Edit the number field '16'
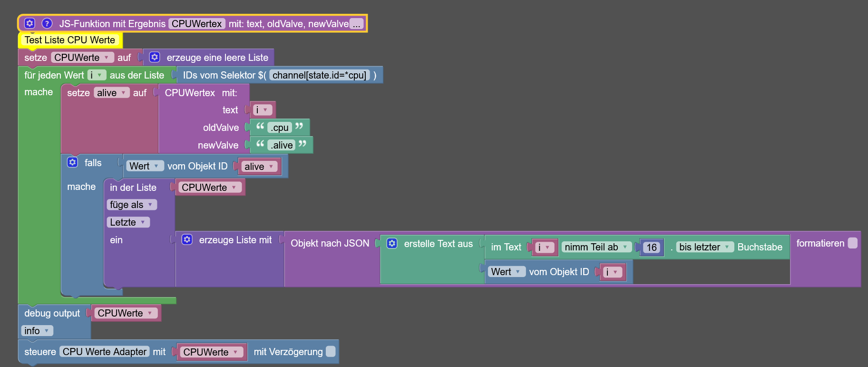 [x=652, y=248]
